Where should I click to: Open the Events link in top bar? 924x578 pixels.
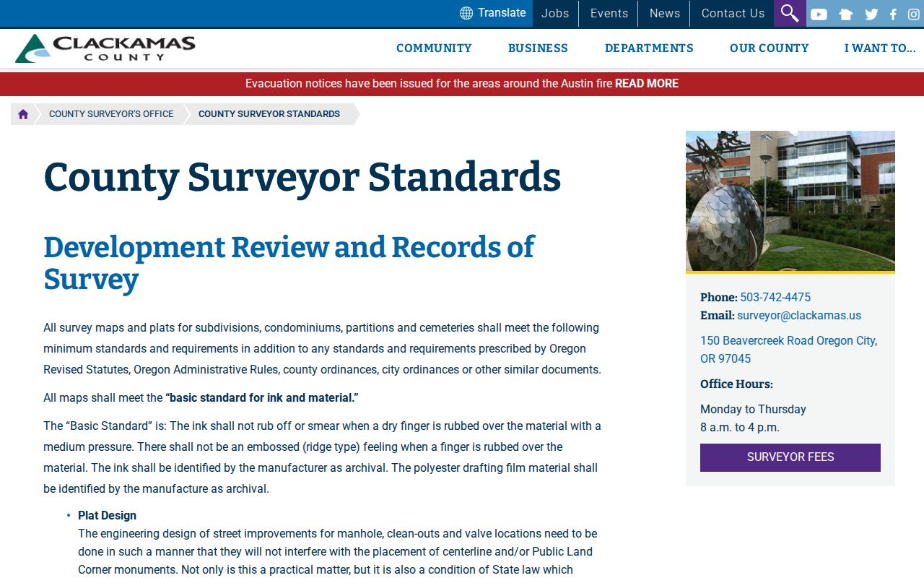609,13
